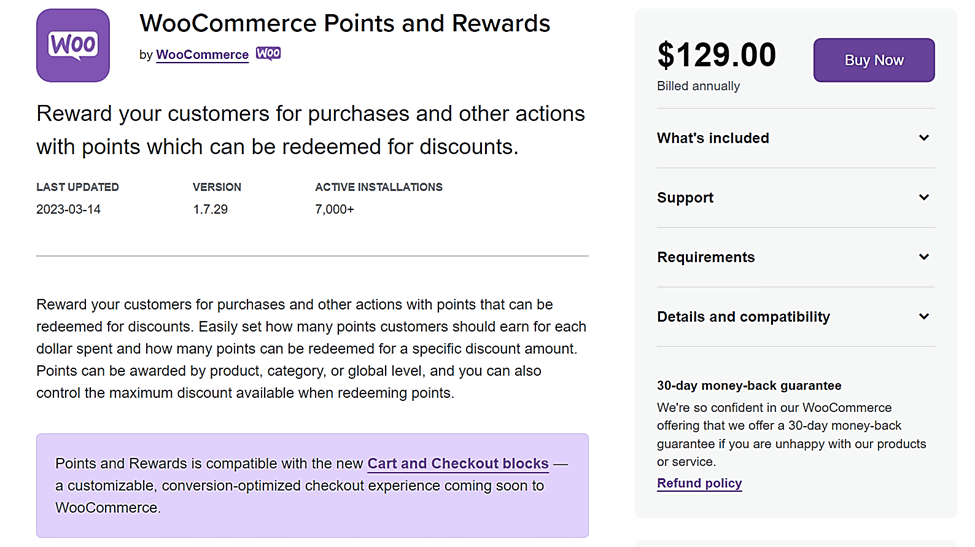The height and width of the screenshot is (547, 975).
Task: Click the $129.00 price text
Action: tap(716, 55)
